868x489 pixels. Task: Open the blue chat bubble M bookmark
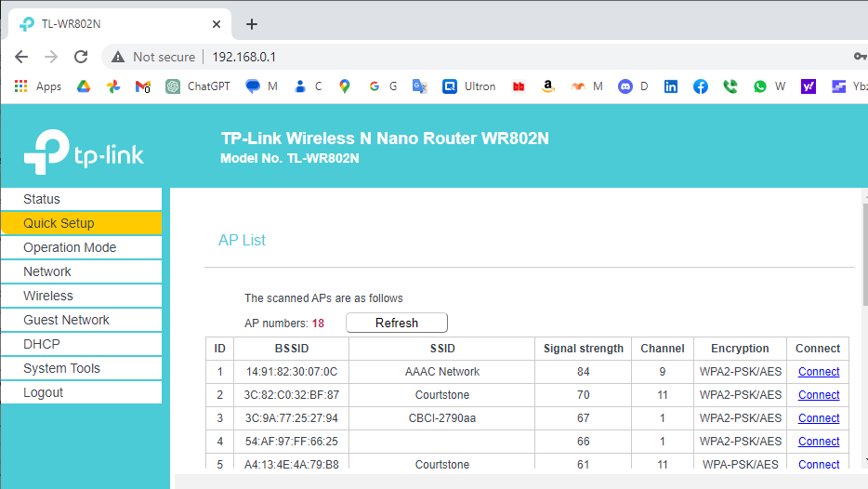pos(261,86)
